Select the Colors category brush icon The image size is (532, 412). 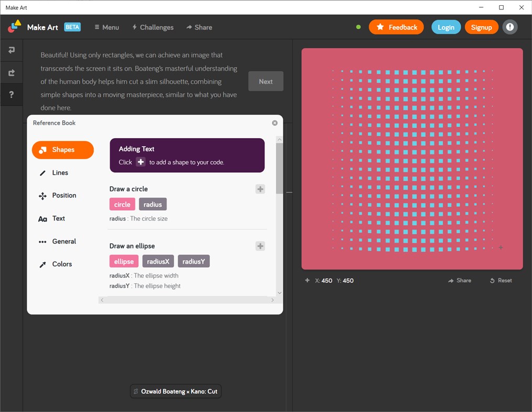(x=43, y=264)
